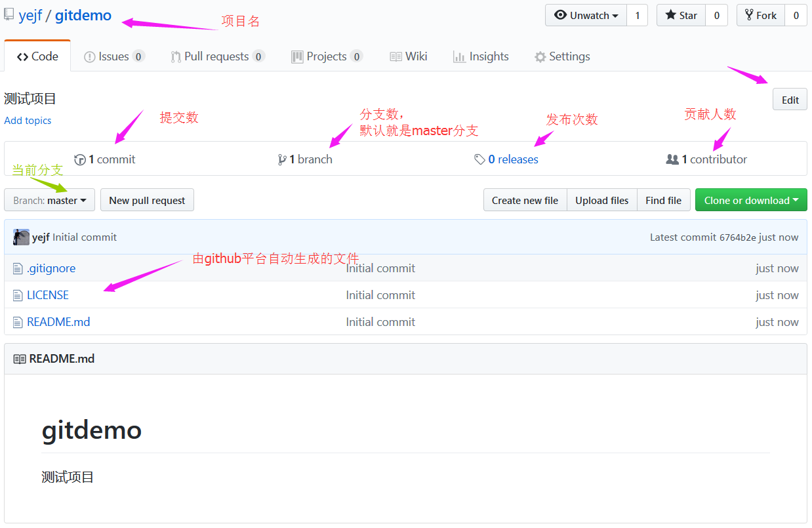Open the yejf avatar in the commit bar
Screen dimensions: 812x528
(21, 237)
